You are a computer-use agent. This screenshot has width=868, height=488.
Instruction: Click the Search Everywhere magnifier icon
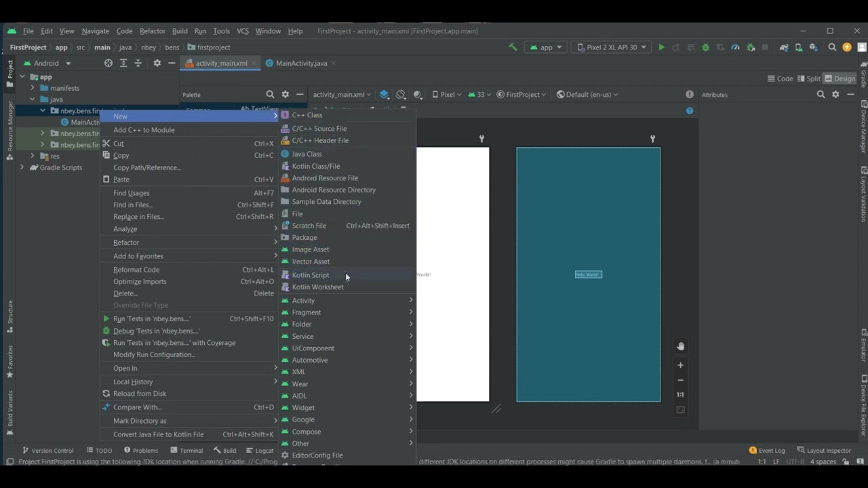[x=832, y=47]
